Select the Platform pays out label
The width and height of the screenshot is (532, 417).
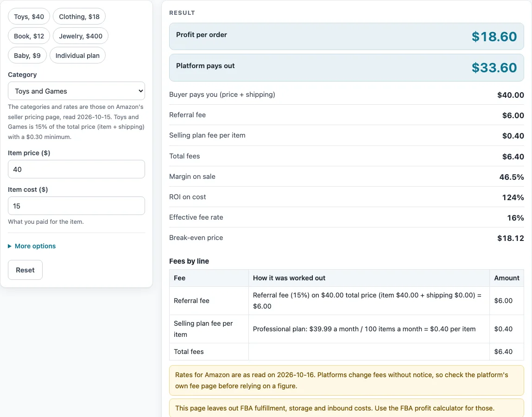205,66
